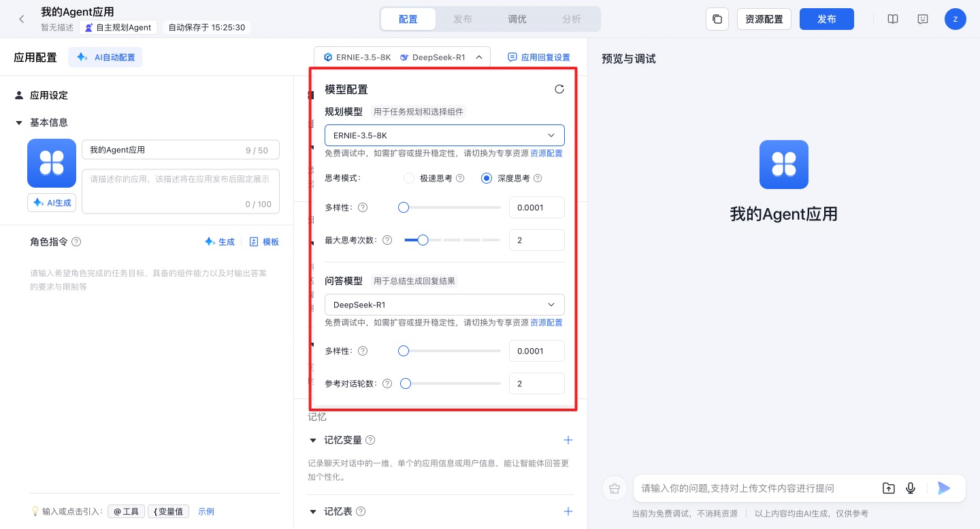980x529 pixels.
Task: Switch to the 分析 tab
Action: (572, 19)
